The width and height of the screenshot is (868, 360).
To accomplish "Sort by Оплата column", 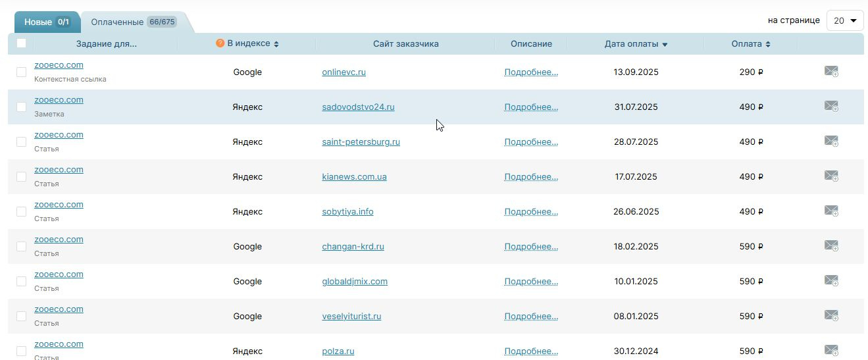I will pos(751,44).
